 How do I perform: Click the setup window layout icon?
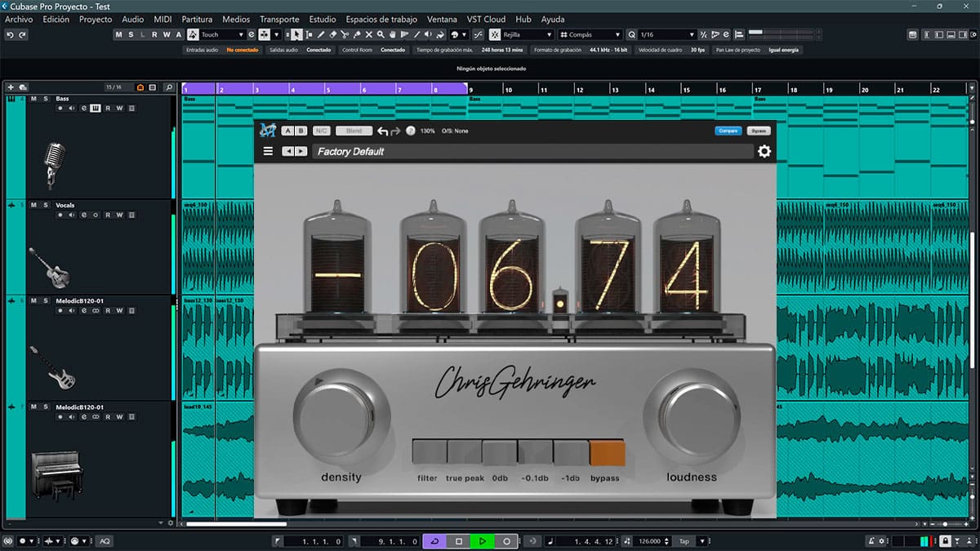(x=972, y=35)
